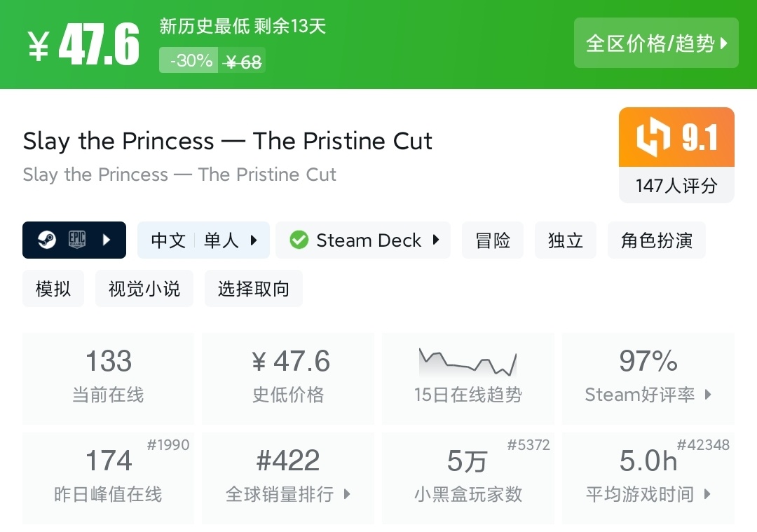Click the green Steam Deck verified checkmark
This screenshot has height=532, width=757.
click(299, 240)
